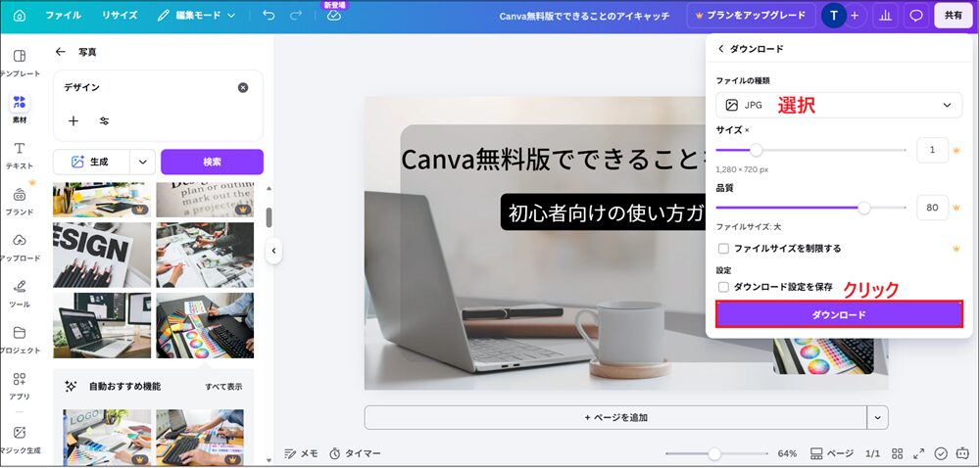Go to Canva home via the house icon
This screenshot has width=980, height=468.
[20, 16]
